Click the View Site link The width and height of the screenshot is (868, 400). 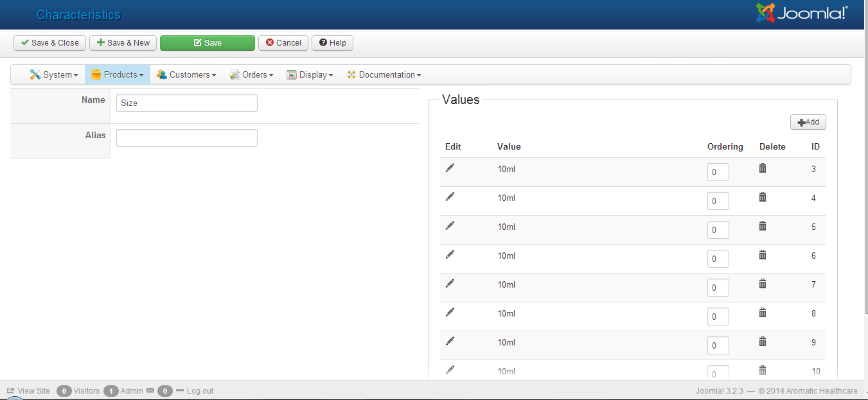click(x=28, y=390)
